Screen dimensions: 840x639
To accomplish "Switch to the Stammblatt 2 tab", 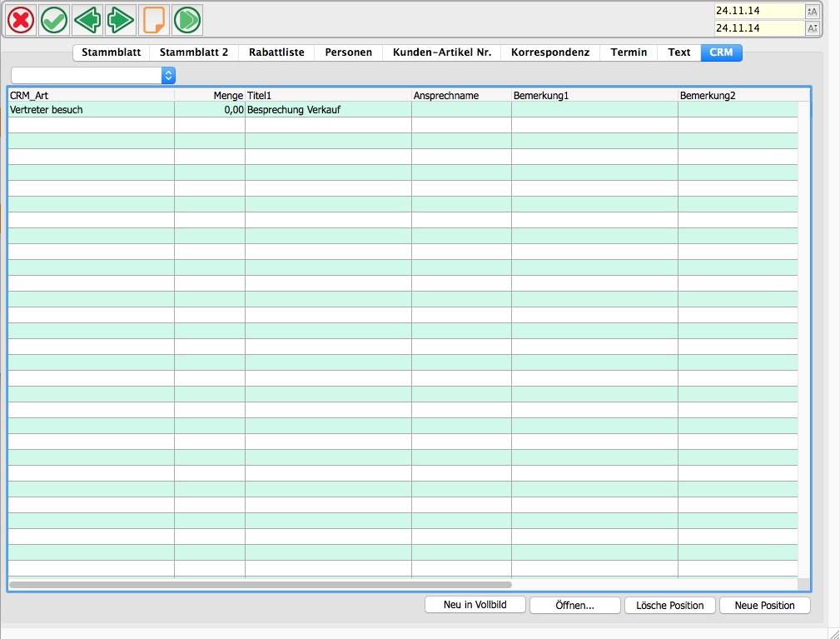I will [x=193, y=52].
